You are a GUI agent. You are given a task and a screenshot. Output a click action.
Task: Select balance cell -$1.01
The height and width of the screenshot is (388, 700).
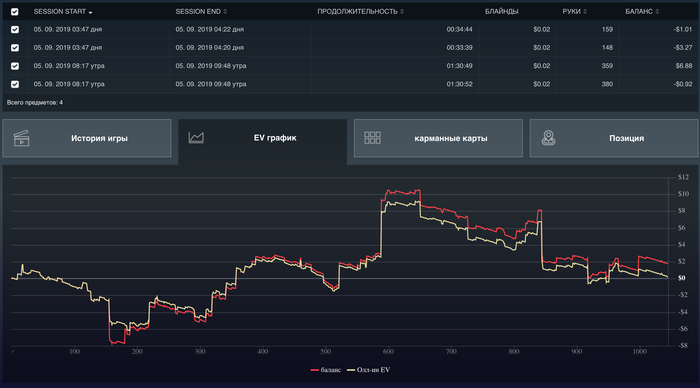tap(683, 29)
